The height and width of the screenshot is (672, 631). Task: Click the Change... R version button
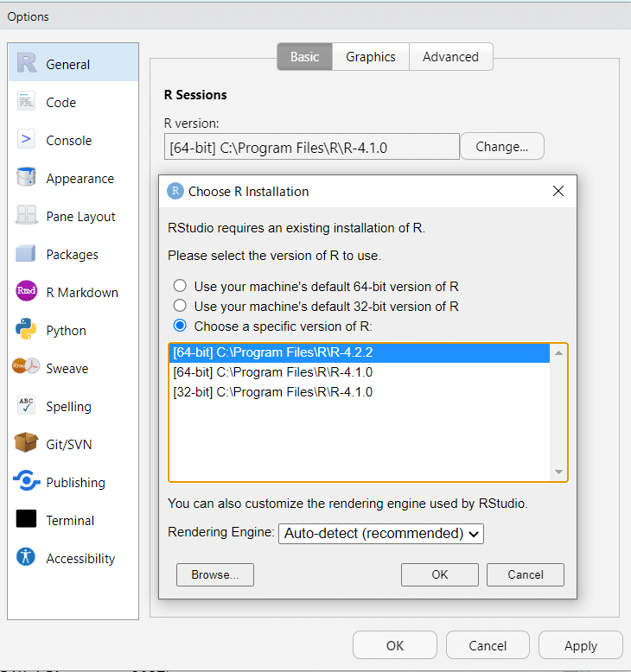502,147
